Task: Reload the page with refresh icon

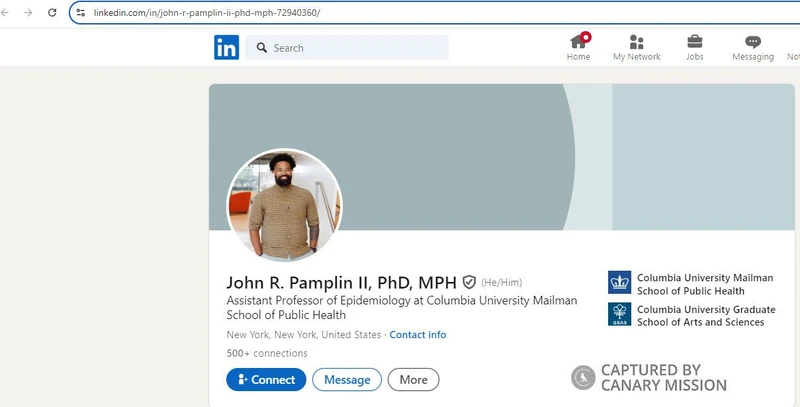Action: 52,13
